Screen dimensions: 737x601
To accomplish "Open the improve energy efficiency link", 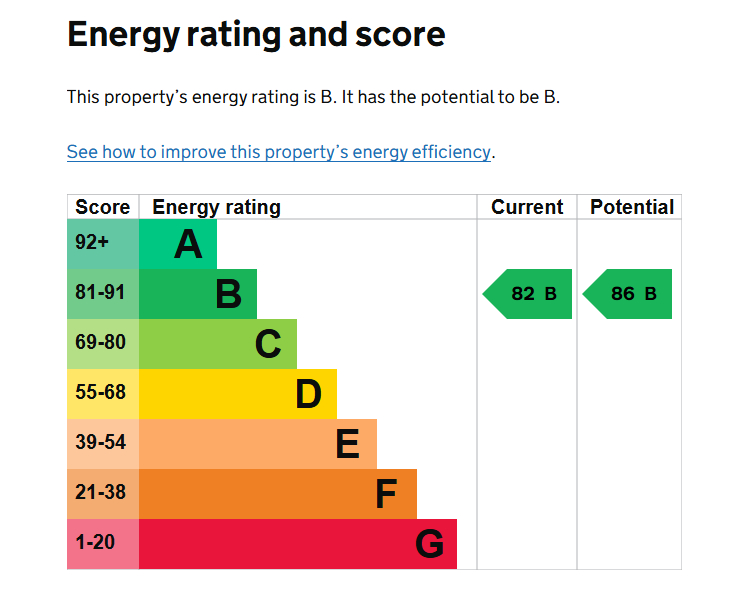I will pos(278,152).
